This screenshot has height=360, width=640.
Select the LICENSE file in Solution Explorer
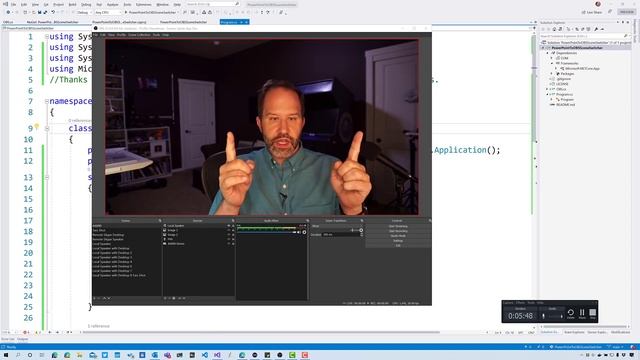click(x=562, y=84)
